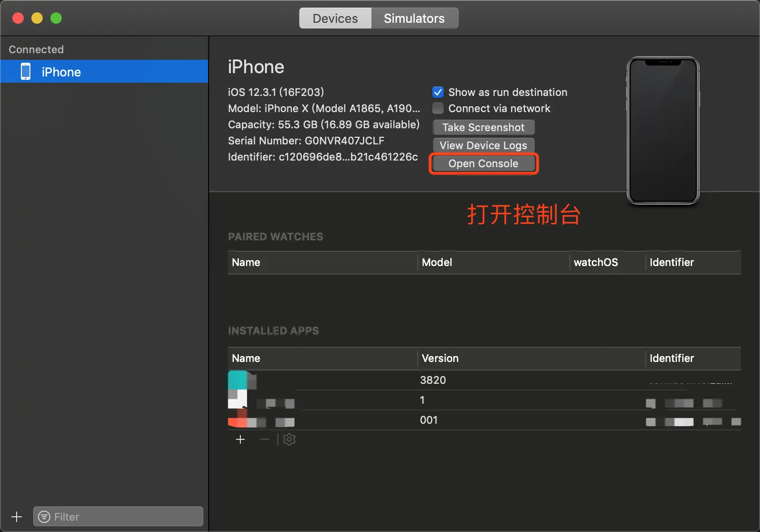Click the Take Screenshot button

pos(484,127)
